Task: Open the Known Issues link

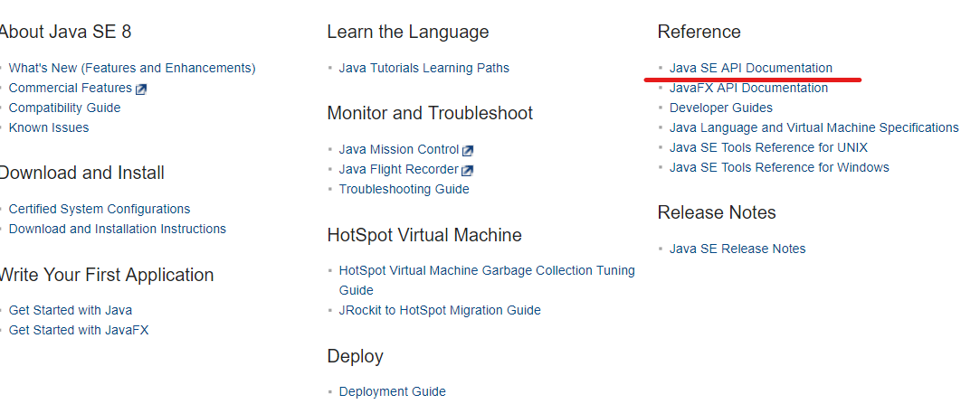Action: (x=49, y=128)
